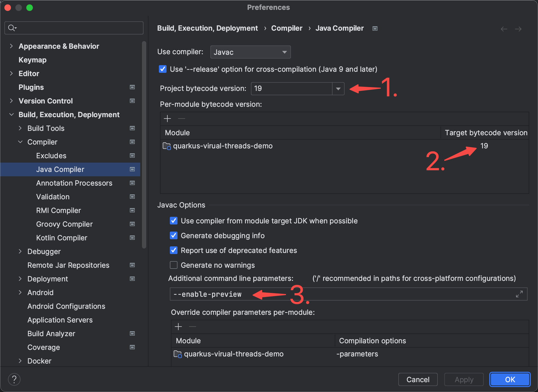Confirm with the OK button

510,379
